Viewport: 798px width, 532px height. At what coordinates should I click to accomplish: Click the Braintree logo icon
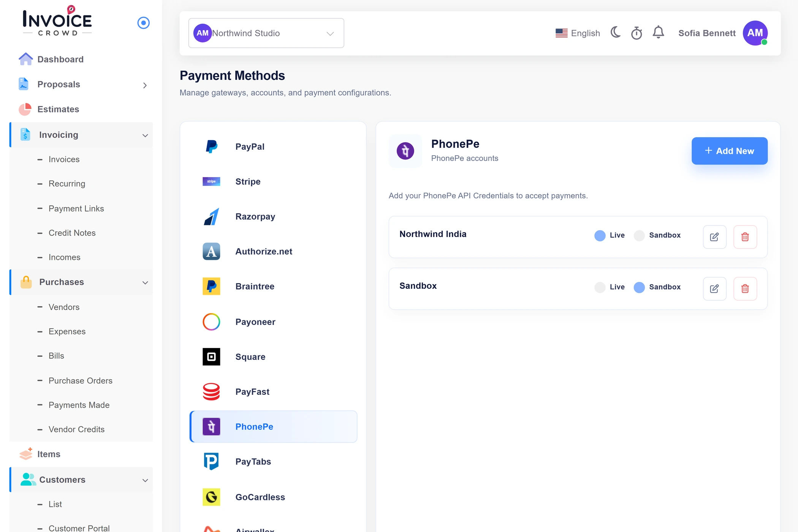click(211, 287)
